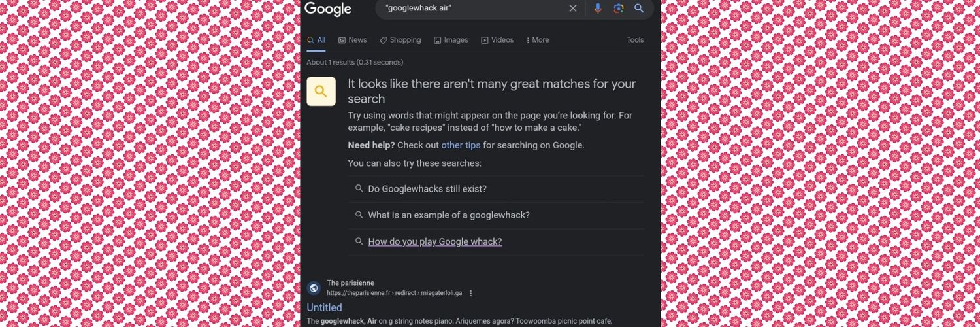Click magnifier icon beside "Do Googlewhacks still exist?"
The height and width of the screenshot is (327, 980).
pyautogui.click(x=359, y=188)
